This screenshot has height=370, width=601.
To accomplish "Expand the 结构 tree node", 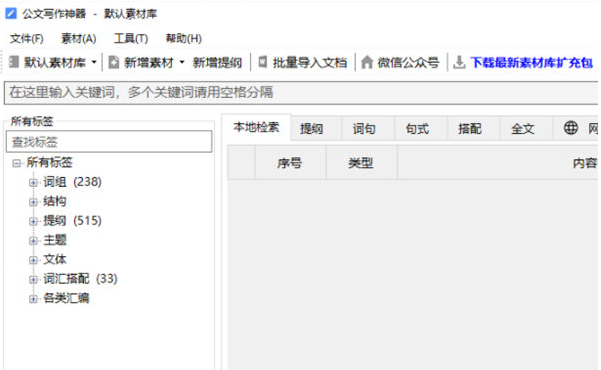I will tap(33, 202).
